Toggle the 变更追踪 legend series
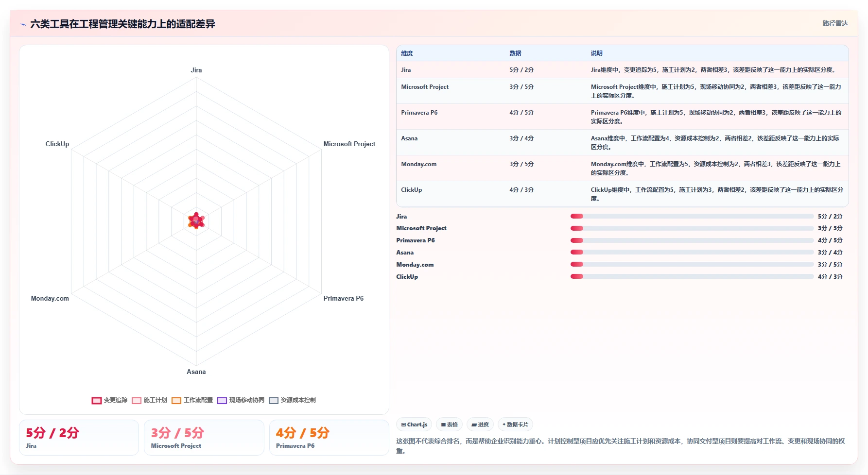The width and height of the screenshot is (868, 475). [x=110, y=400]
